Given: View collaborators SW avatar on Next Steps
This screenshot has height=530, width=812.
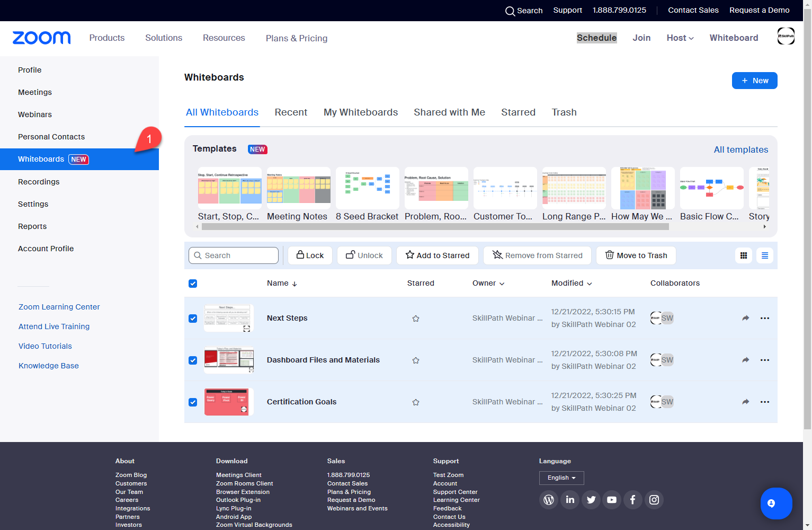Looking at the screenshot, I should 667,318.
